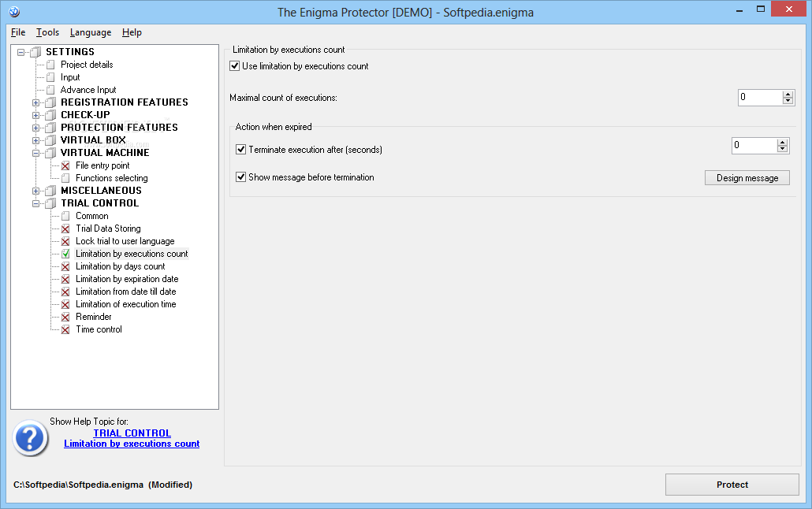Image resolution: width=812 pixels, height=509 pixels.
Task: Open the File menu
Action: 18,32
